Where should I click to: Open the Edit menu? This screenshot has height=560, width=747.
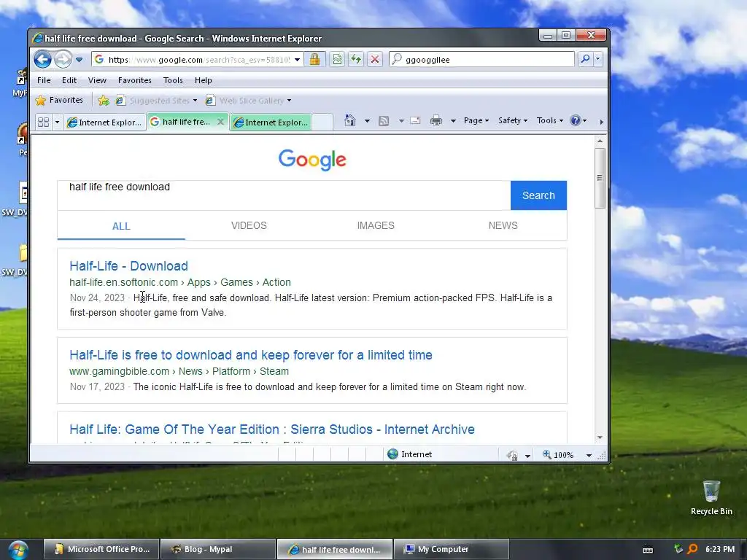coord(69,80)
